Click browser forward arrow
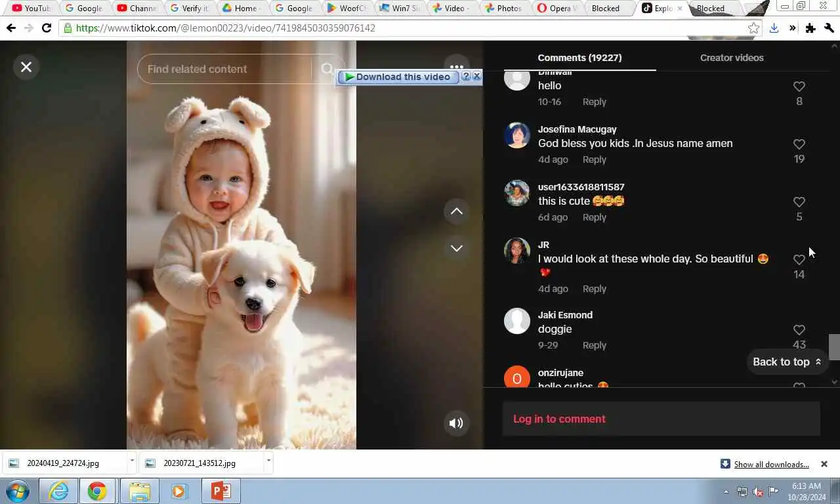The height and width of the screenshot is (504, 840). (28, 28)
